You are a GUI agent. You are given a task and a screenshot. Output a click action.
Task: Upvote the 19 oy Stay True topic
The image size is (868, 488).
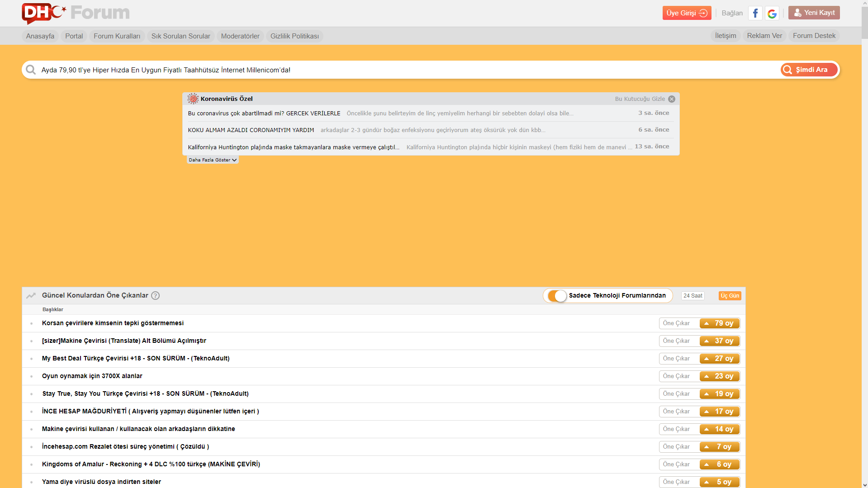tap(719, 394)
